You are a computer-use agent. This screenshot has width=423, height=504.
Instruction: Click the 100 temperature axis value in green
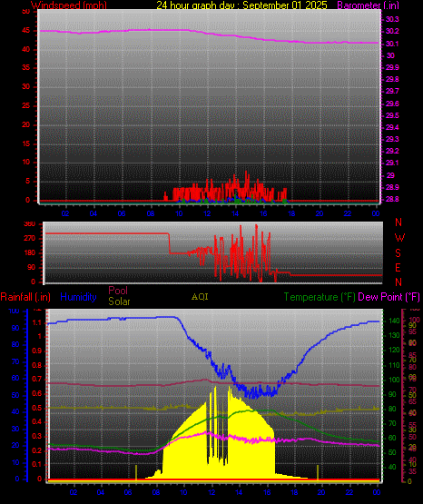tap(394, 380)
